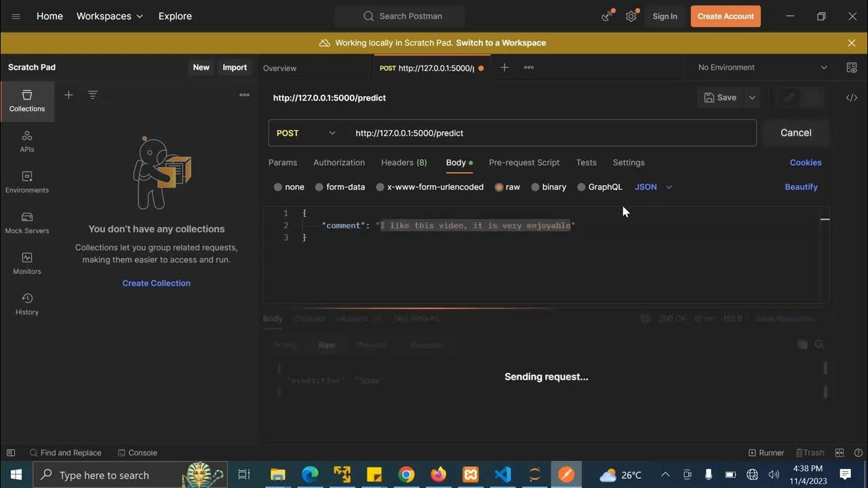868x488 pixels.
Task: Open XAMPP from the taskbar
Action: tap(471, 474)
